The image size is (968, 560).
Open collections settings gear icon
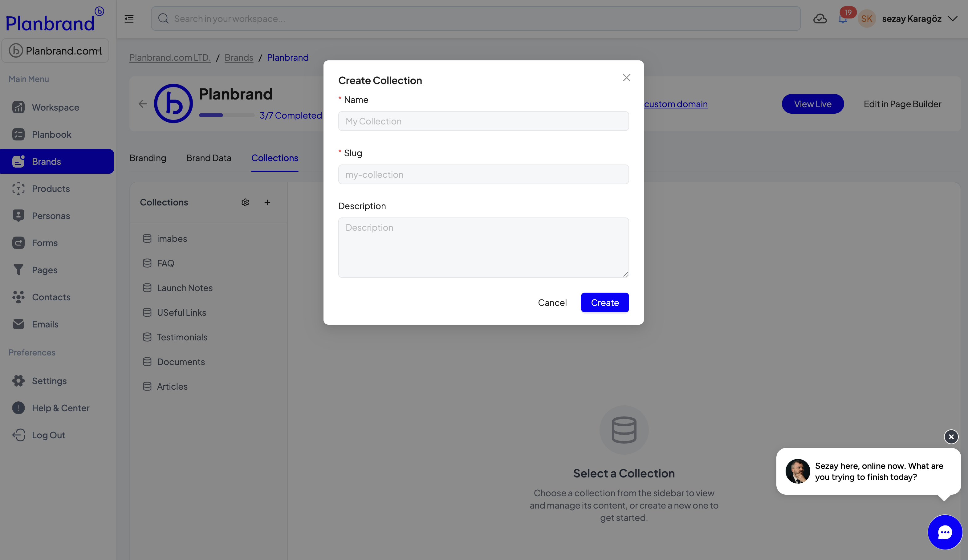pyautogui.click(x=245, y=202)
